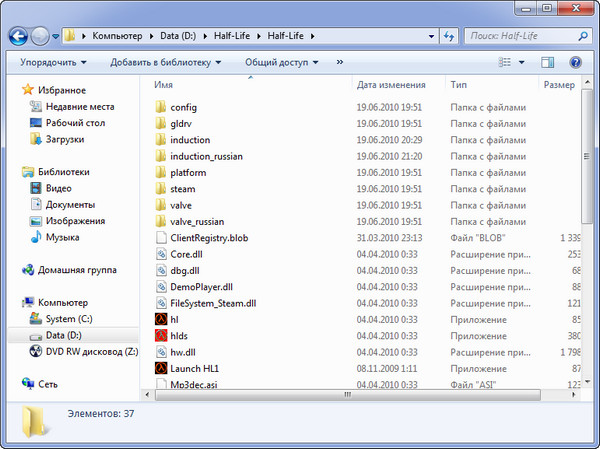The image size is (600, 449).
Task: Click the vertical scrollbar up arrow
Action: click(587, 82)
